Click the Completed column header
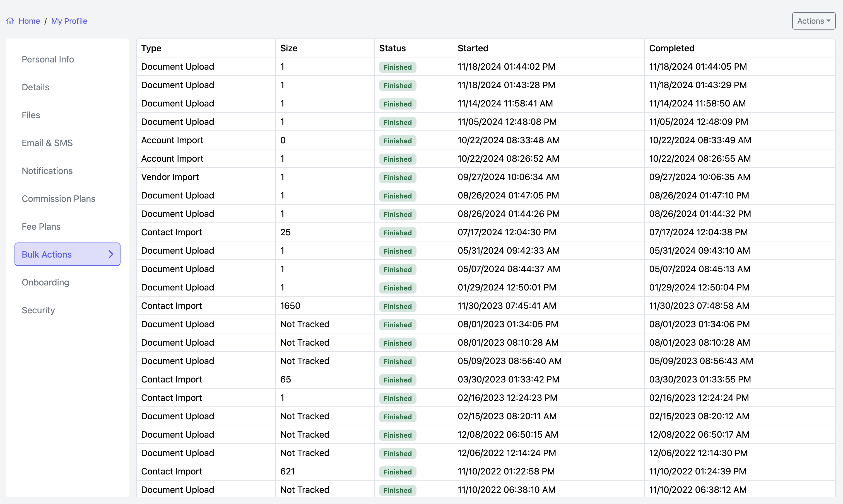Viewport: 843px width, 504px height. (671, 48)
